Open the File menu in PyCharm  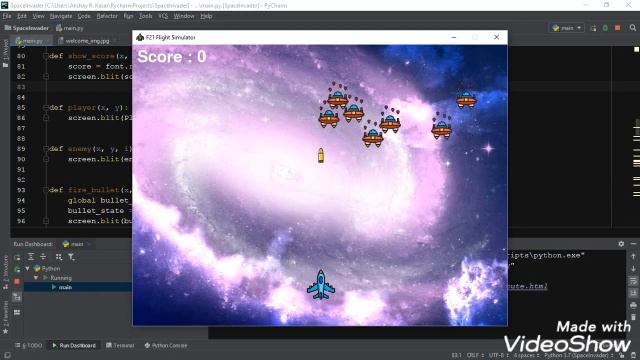[x=7, y=16]
